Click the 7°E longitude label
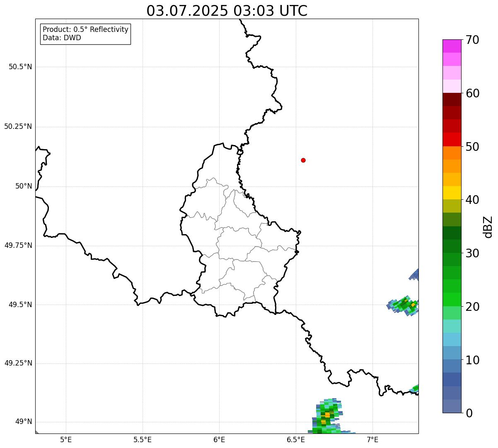The height and width of the screenshot is (448, 498). [x=372, y=439]
